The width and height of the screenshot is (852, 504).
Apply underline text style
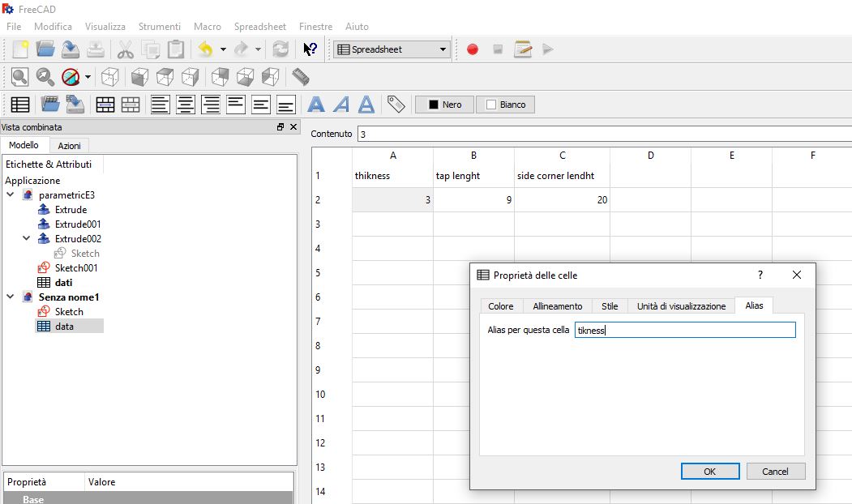(366, 105)
